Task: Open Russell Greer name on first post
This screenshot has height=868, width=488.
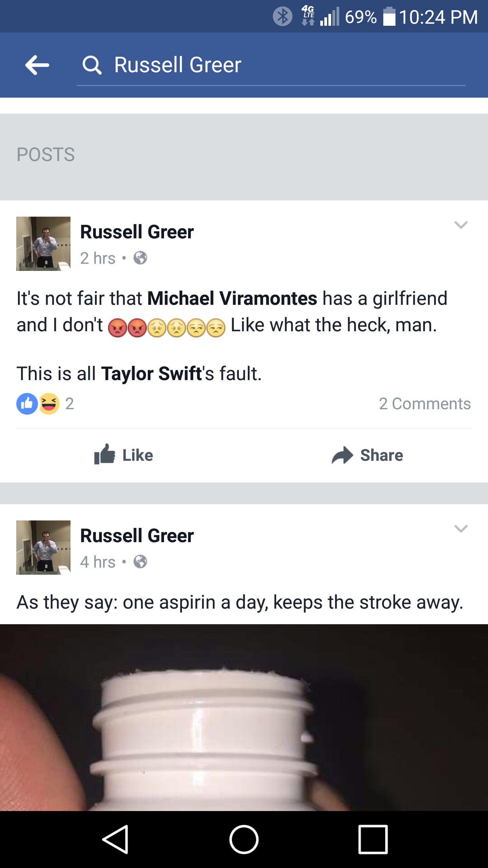Action: (137, 232)
